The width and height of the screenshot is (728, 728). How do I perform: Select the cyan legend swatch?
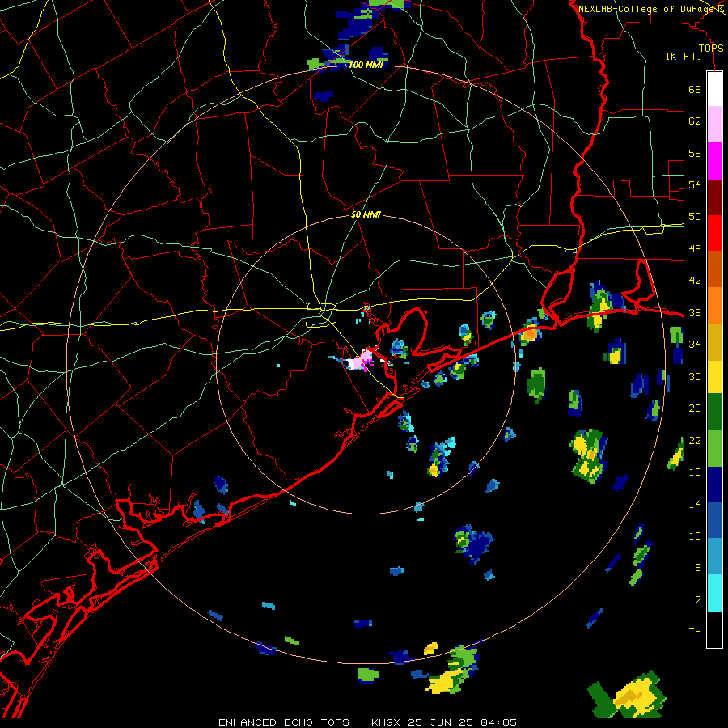[x=714, y=593]
